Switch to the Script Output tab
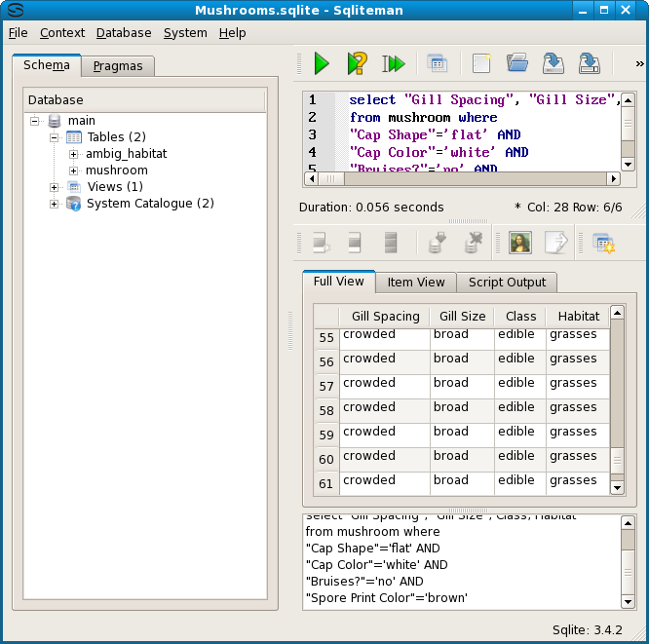 click(x=507, y=283)
